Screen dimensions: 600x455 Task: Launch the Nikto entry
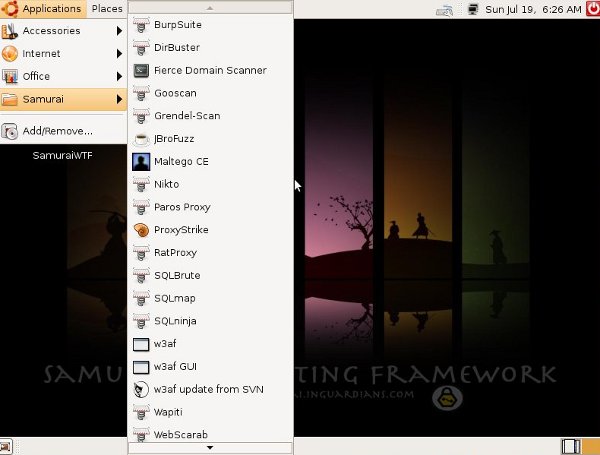pos(210,184)
